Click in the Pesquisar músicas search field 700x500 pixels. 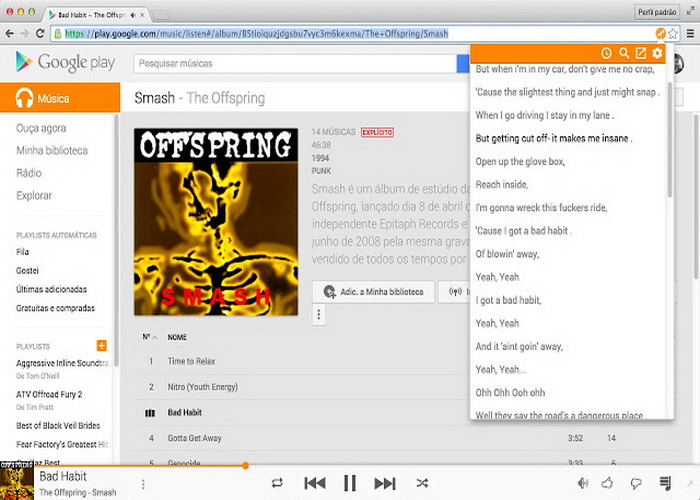(x=295, y=63)
